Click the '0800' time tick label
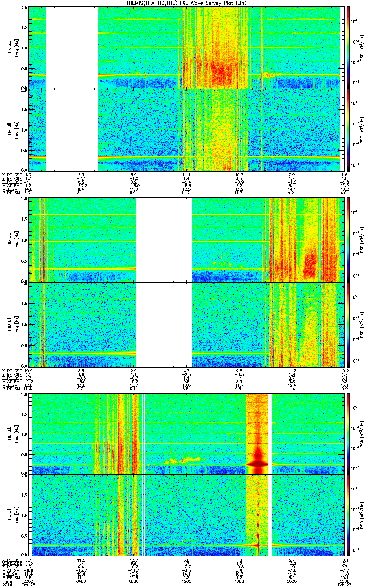The height and width of the screenshot is (588, 368). click(133, 581)
